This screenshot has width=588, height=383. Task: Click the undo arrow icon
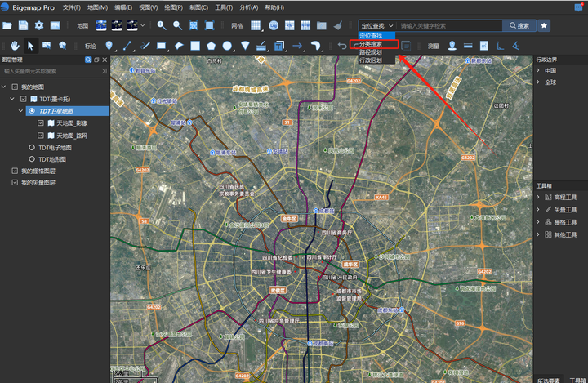(x=342, y=46)
